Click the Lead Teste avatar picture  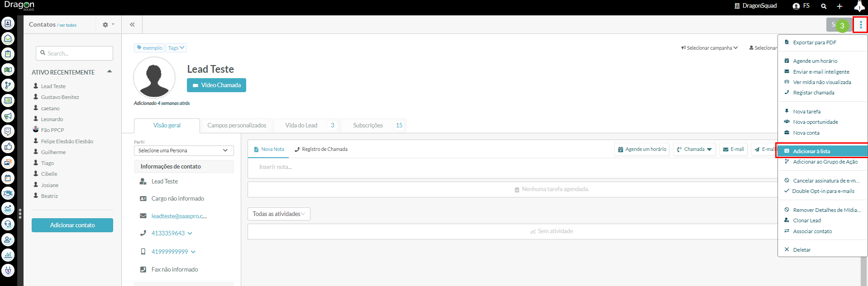click(154, 77)
